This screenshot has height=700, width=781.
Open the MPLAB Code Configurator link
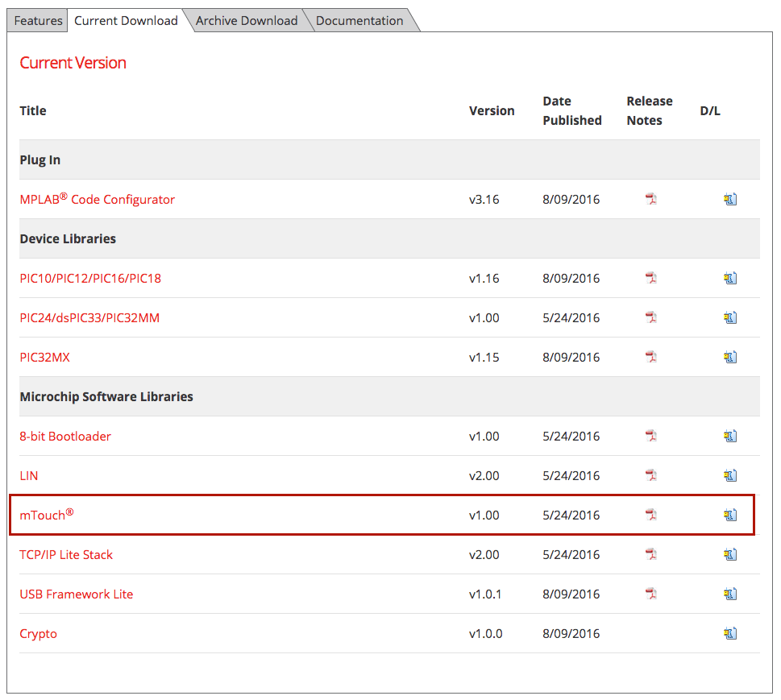(97, 200)
